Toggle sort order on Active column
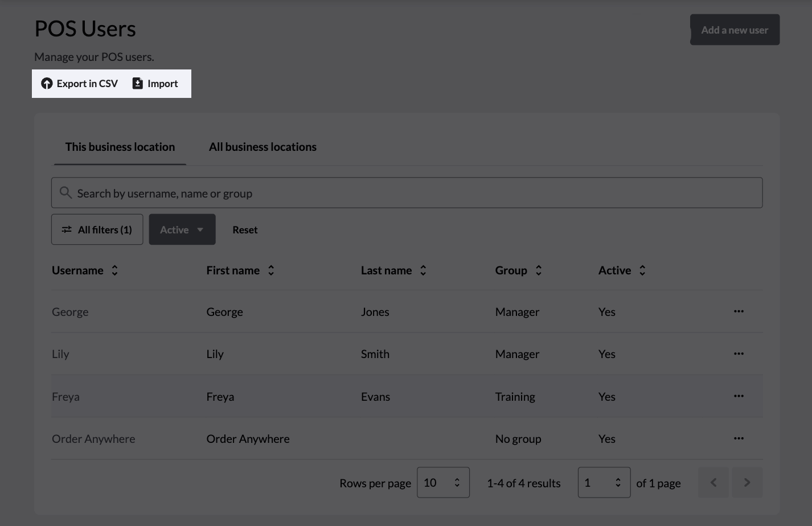This screenshot has width=812, height=526. [642, 270]
